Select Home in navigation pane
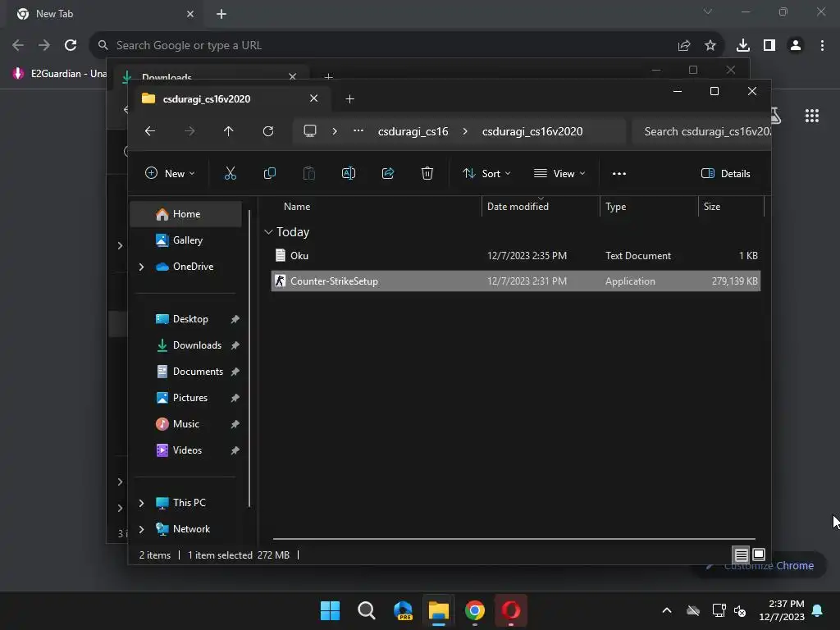This screenshot has width=840, height=630. [186, 214]
